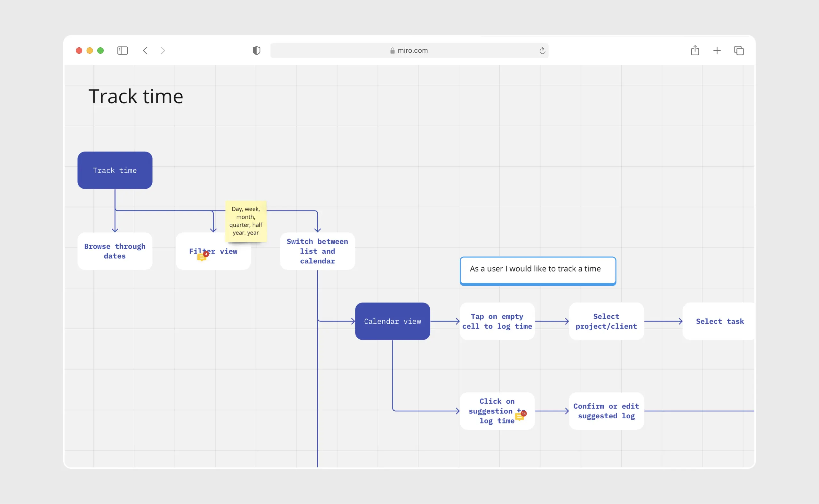
Task: Open the privacy shield icon
Action: 257,51
